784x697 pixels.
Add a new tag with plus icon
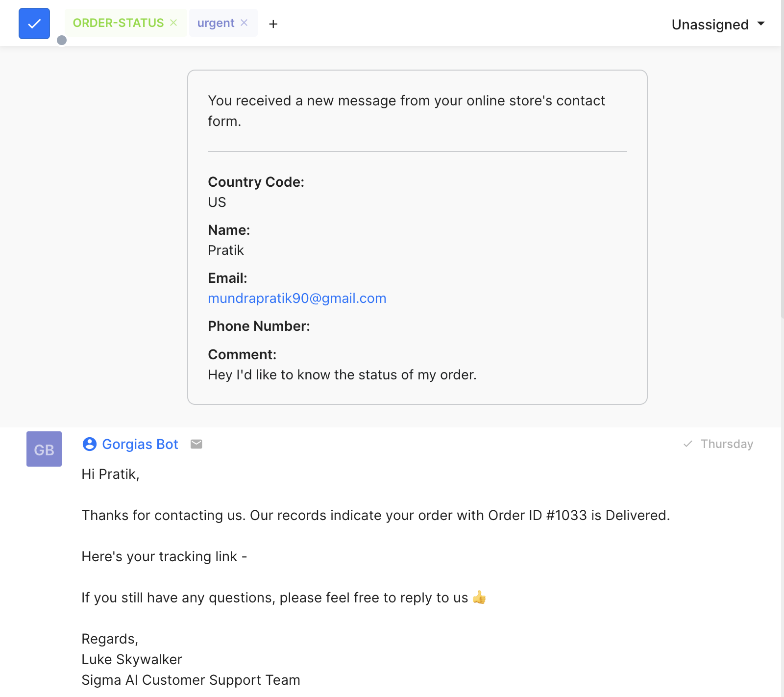[273, 24]
